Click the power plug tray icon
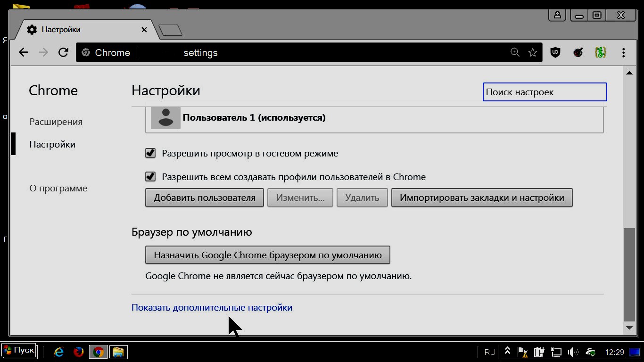 point(539,352)
